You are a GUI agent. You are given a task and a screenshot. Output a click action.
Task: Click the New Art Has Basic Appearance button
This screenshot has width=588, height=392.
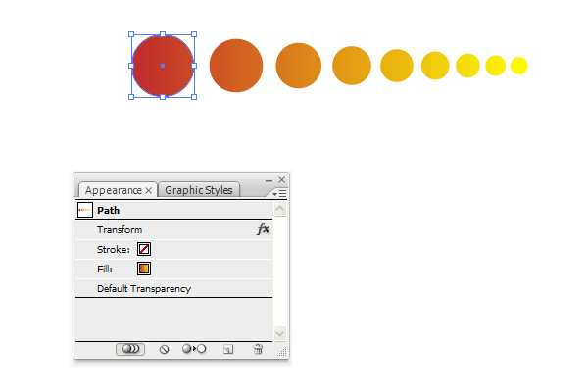pos(130,349)
